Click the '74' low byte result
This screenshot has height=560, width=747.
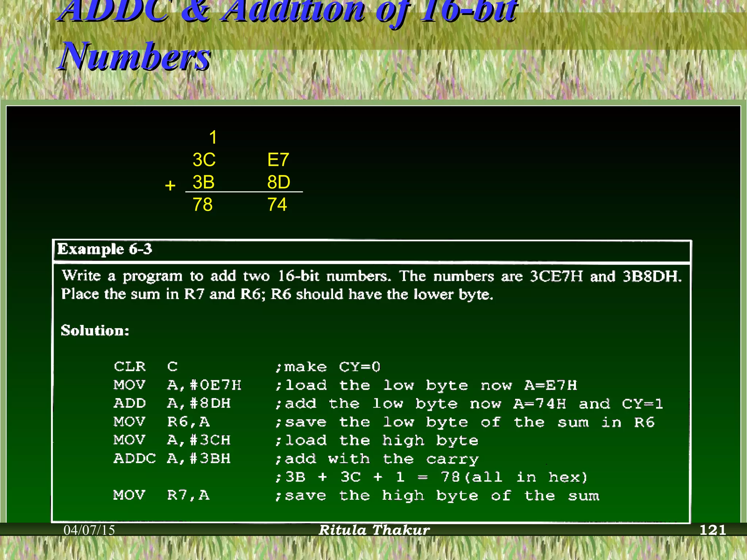pyautogui.click(x=277, y=205)
